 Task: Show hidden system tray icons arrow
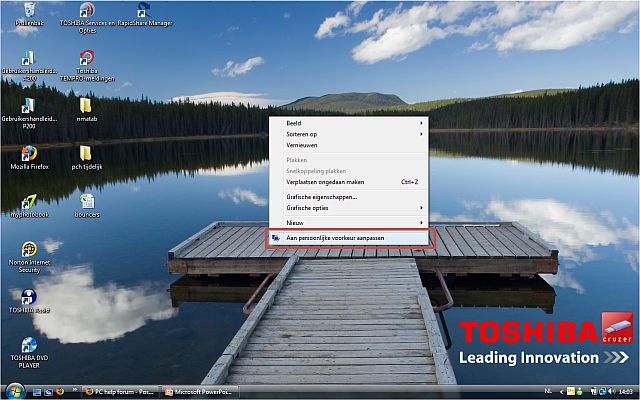point(562,392)
